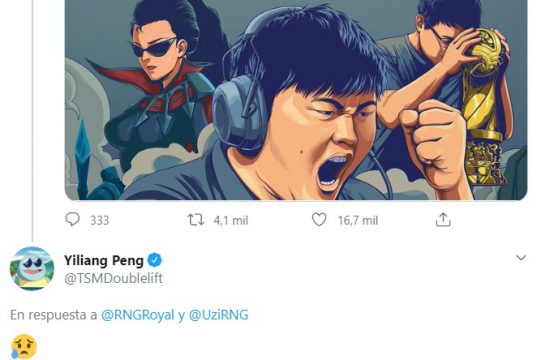Click the crying face emoji
Screen dimensions: 537x360
click(x=24, y=346)
